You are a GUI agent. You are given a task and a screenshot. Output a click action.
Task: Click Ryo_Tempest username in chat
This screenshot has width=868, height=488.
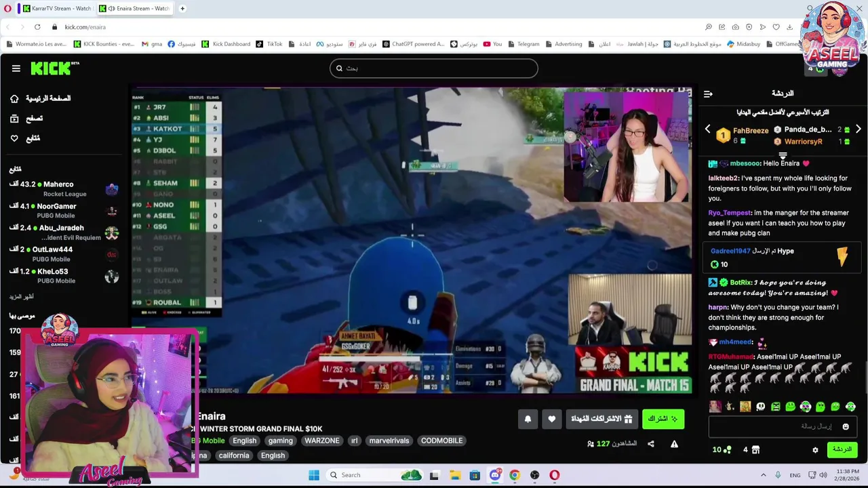pyautogui.click(x=730, y=213)
